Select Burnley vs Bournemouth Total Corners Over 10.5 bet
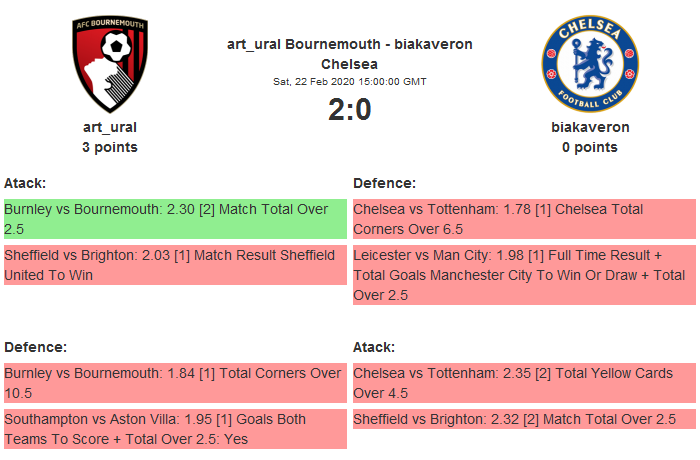This screenshot has width=700, height=460. [175, 383]
